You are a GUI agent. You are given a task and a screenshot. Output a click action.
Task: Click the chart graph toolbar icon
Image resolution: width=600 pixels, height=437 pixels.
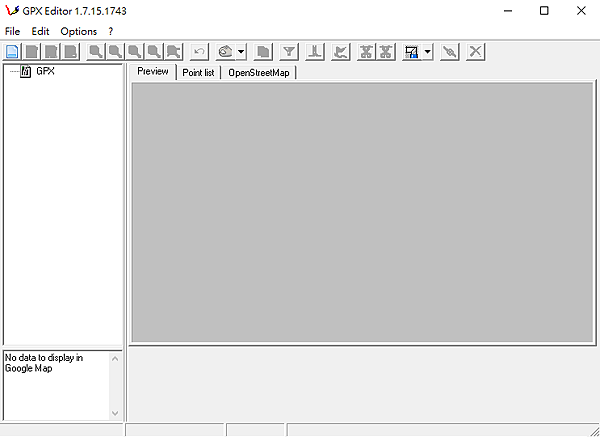point(341,52)
